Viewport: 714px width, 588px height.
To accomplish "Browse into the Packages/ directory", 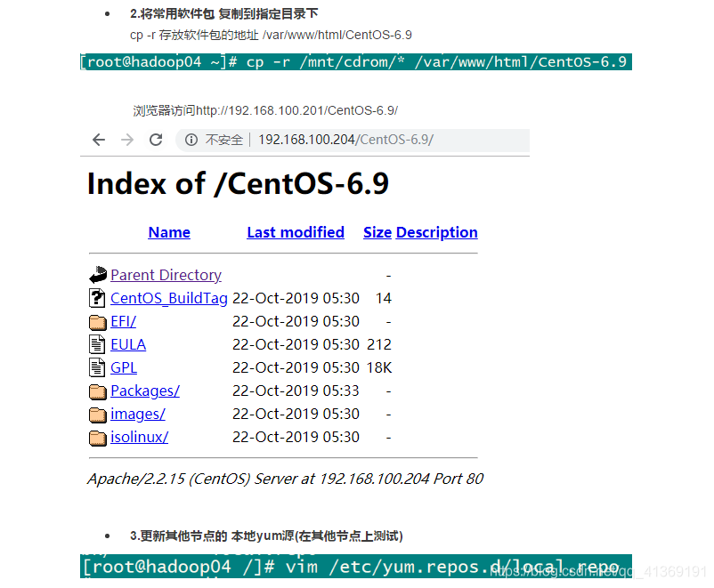I will [145, 391].
